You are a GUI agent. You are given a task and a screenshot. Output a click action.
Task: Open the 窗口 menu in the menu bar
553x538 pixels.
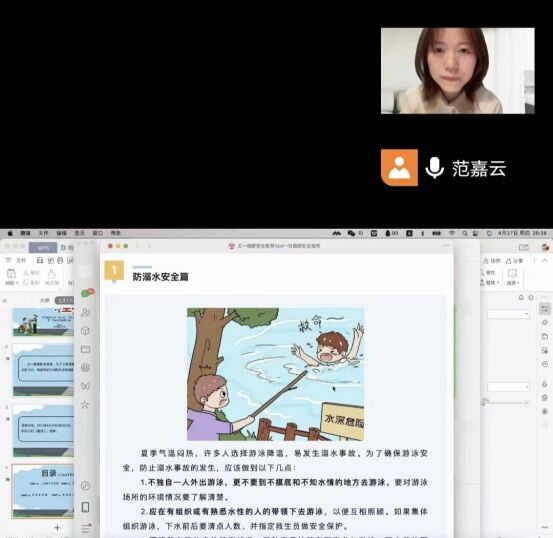pyautogui.click(x=98, y=233)
